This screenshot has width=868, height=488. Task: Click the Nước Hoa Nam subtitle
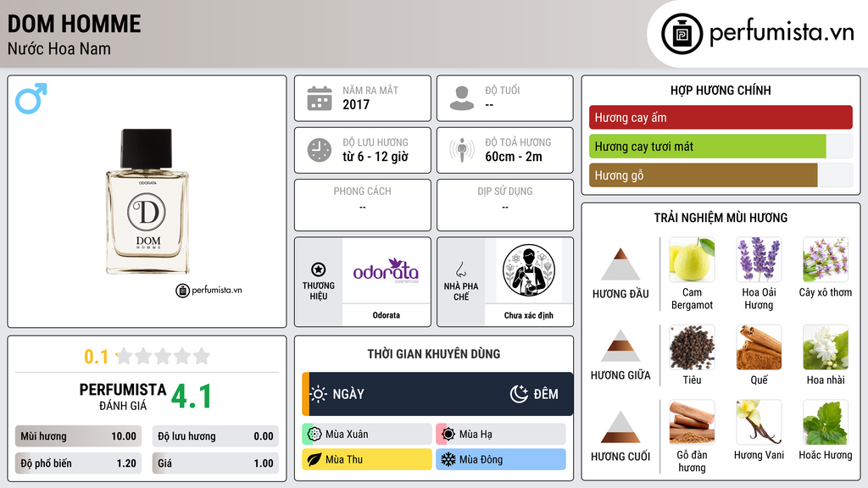58,48
